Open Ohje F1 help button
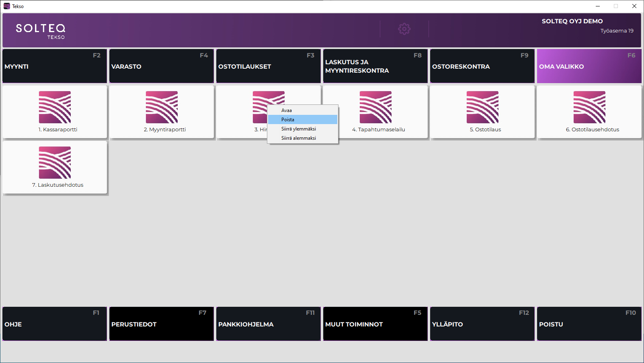The image size is (644, 363). 55,324
